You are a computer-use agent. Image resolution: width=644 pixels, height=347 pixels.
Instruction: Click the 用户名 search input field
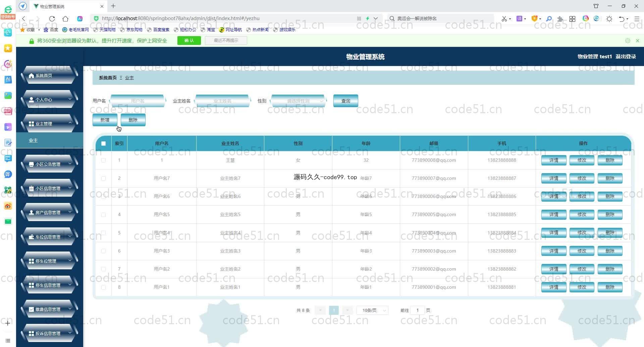coord(138,101)
